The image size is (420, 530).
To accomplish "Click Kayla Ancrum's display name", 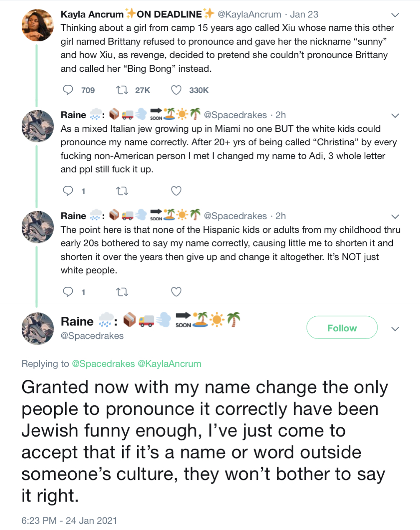I will pos(92,14).
